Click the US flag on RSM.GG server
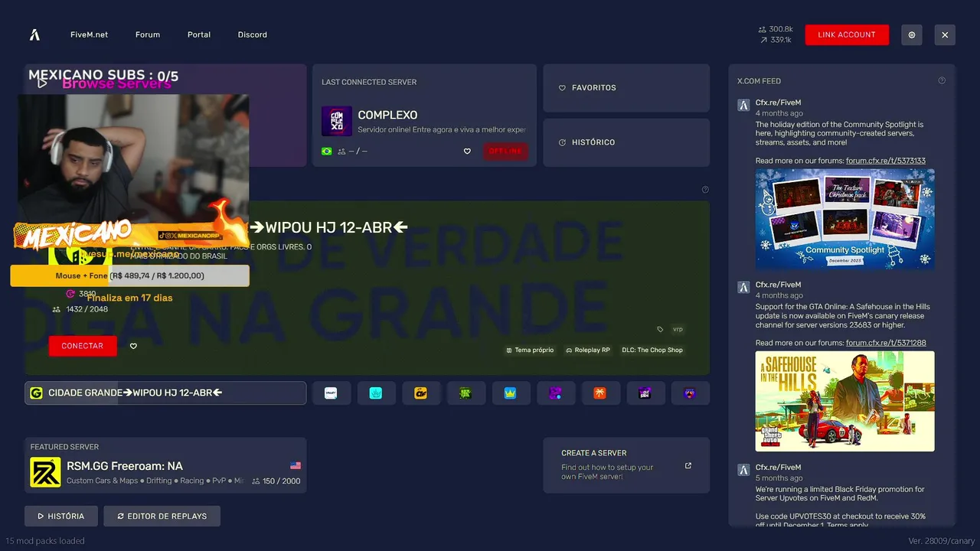 point(296,465)
